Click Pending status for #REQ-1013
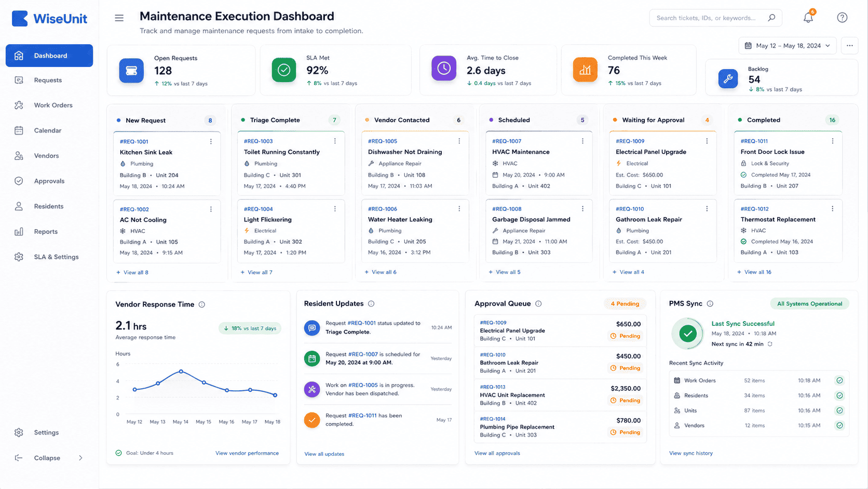 pyautogui.click(x=626, y=400)
